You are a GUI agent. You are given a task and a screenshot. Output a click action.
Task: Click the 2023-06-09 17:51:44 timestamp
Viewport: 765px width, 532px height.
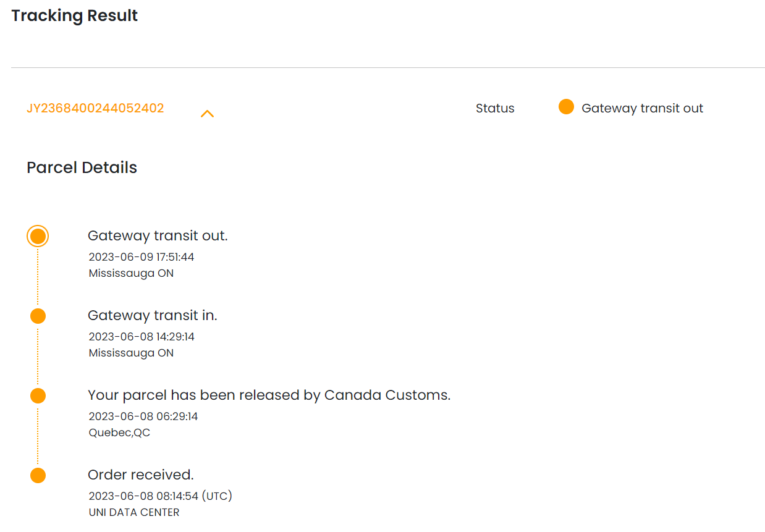pos(142,257)
